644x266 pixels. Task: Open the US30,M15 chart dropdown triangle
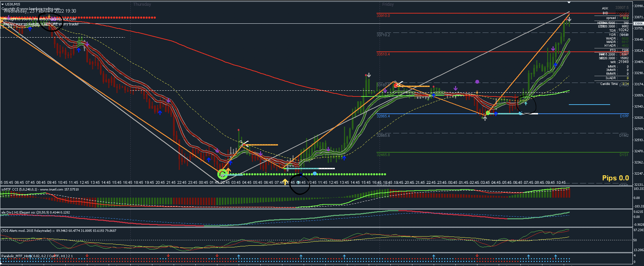tap(3, 4)
